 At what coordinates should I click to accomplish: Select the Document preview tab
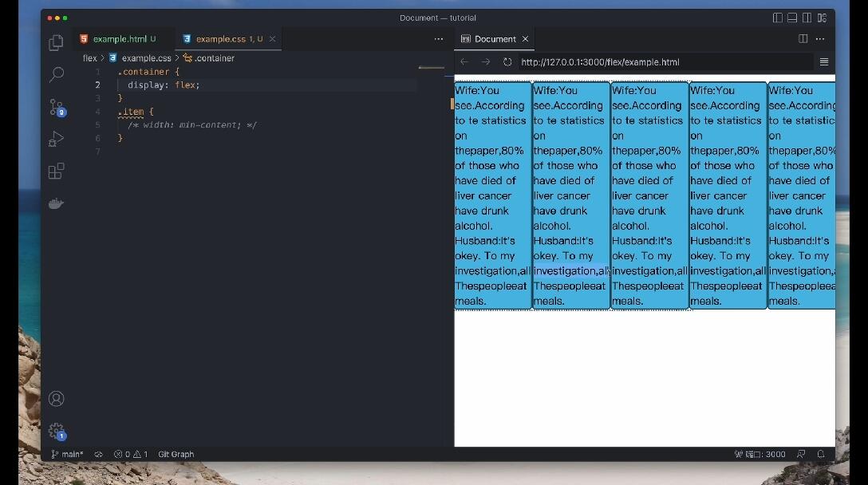coord(495,39)
